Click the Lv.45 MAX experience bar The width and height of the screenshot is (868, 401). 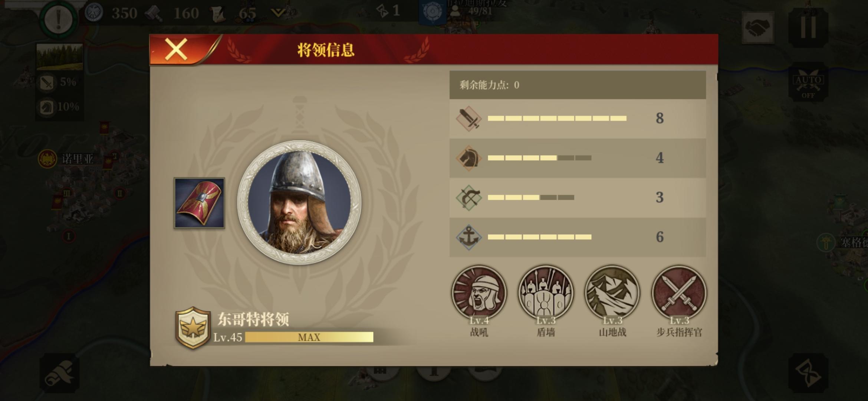pos(309,337)
